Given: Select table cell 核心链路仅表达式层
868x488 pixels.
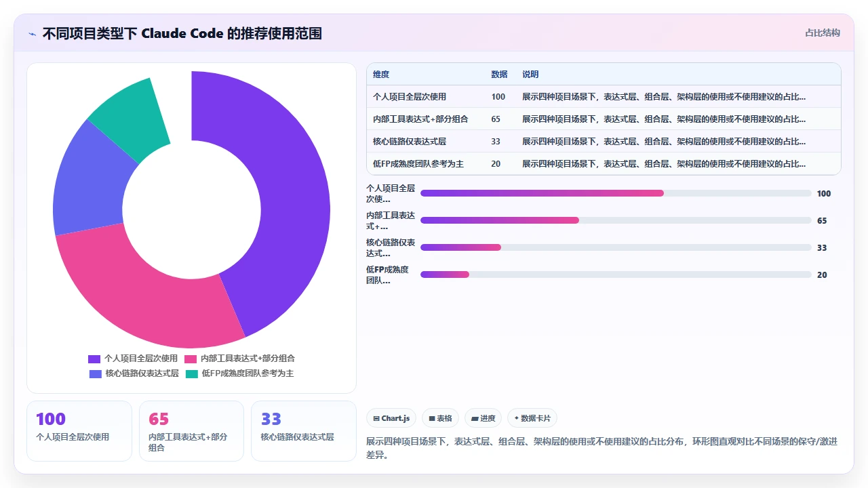Looking at the screenshot, I should [410, 142].
